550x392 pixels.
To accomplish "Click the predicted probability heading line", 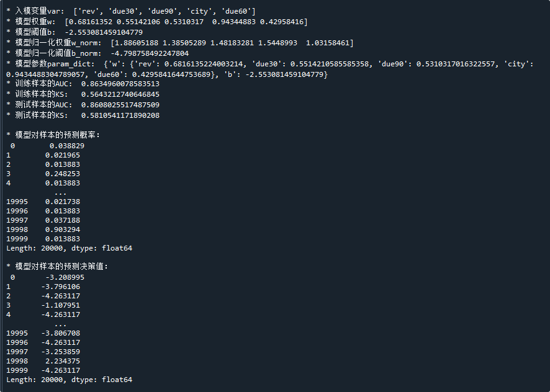I will pos(53,135).
